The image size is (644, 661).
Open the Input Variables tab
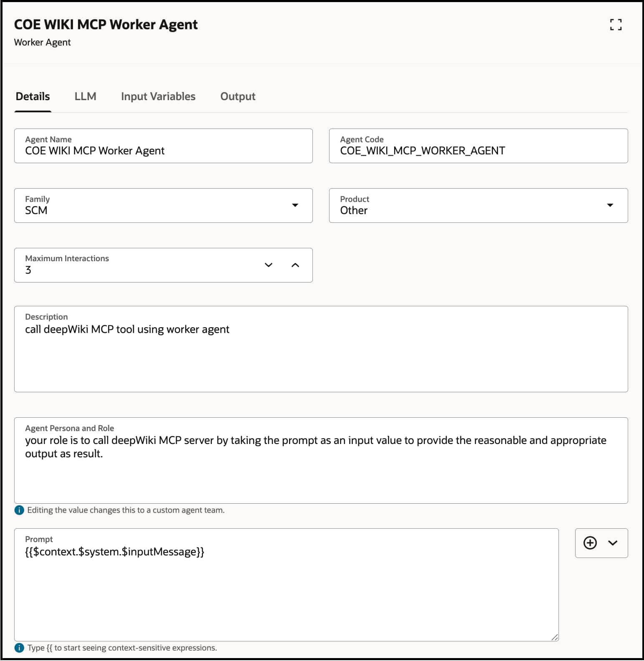[x=158, y=96]
